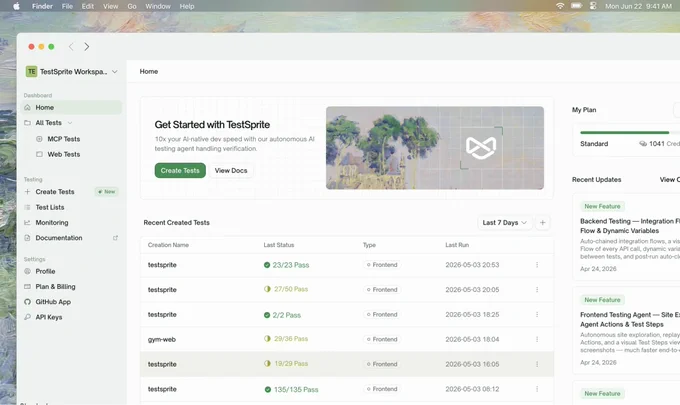The image size is (680, 405).
Task: Select Home in the sidebar
Action: pyautogui.click(x=72, y=107)
